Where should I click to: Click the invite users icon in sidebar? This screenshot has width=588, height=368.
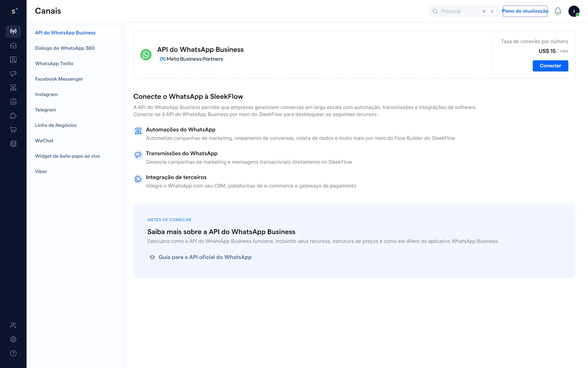click(13, 325)
